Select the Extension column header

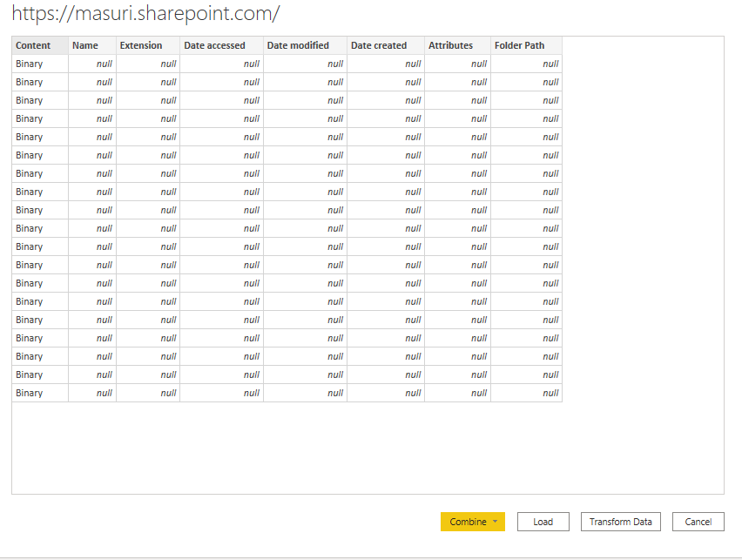(x=148, y=45)
